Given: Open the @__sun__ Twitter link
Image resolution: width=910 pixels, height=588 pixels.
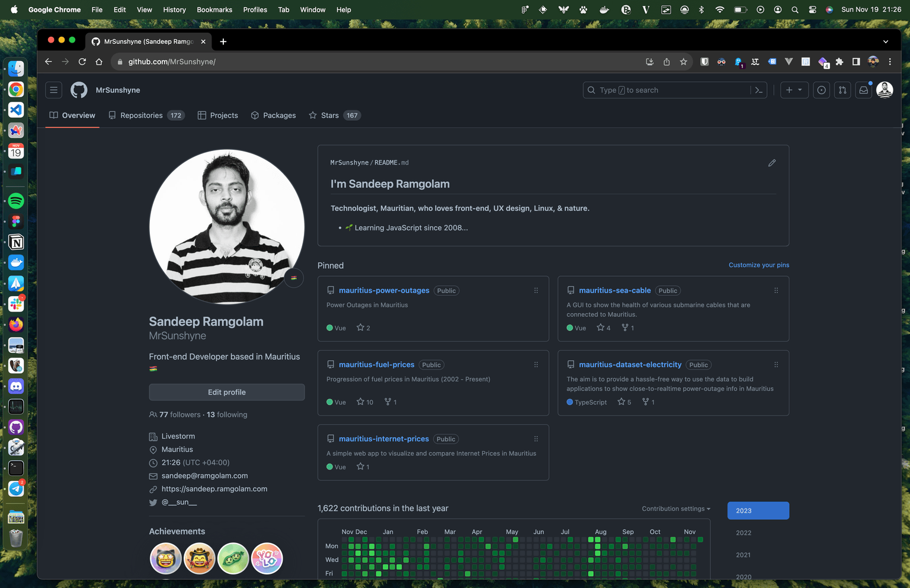Looking at the screenshot, I should pos(179,502).
